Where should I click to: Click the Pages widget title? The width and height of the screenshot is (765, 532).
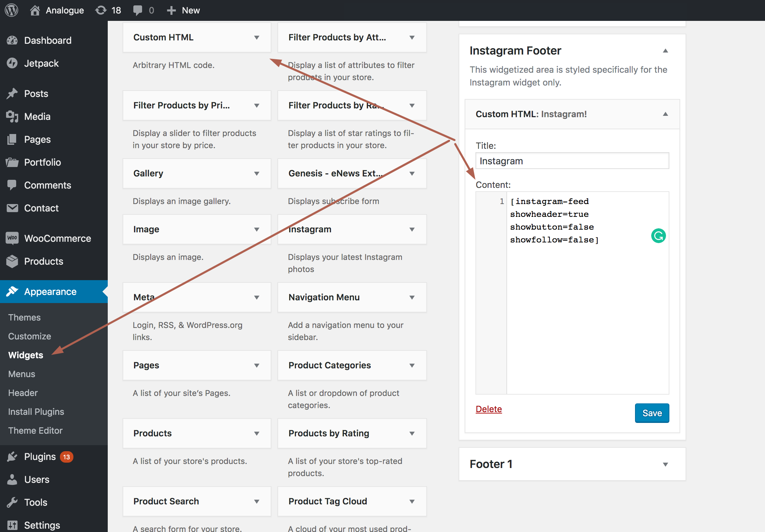click(146, 365)
